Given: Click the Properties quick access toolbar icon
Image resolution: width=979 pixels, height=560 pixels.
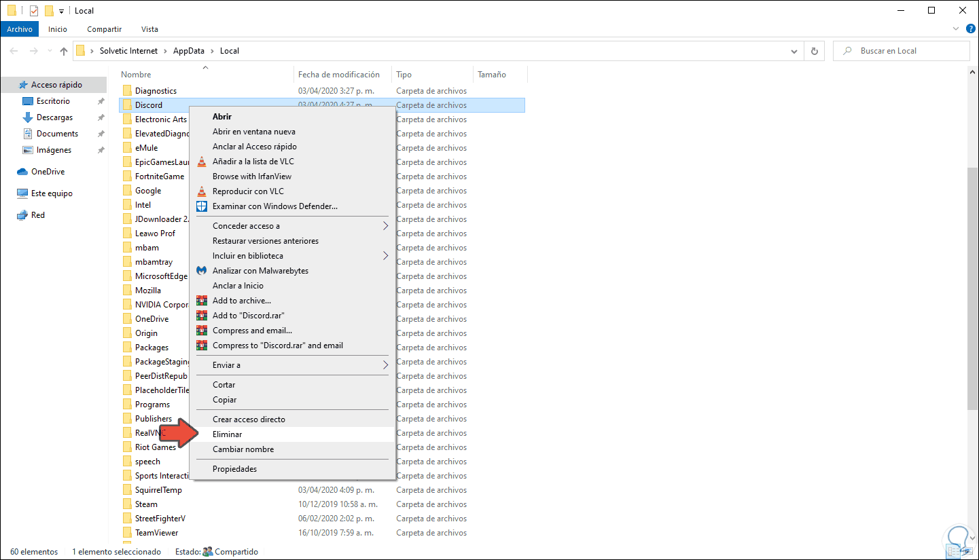Looking at the screenshot, I should pos(34,11).
